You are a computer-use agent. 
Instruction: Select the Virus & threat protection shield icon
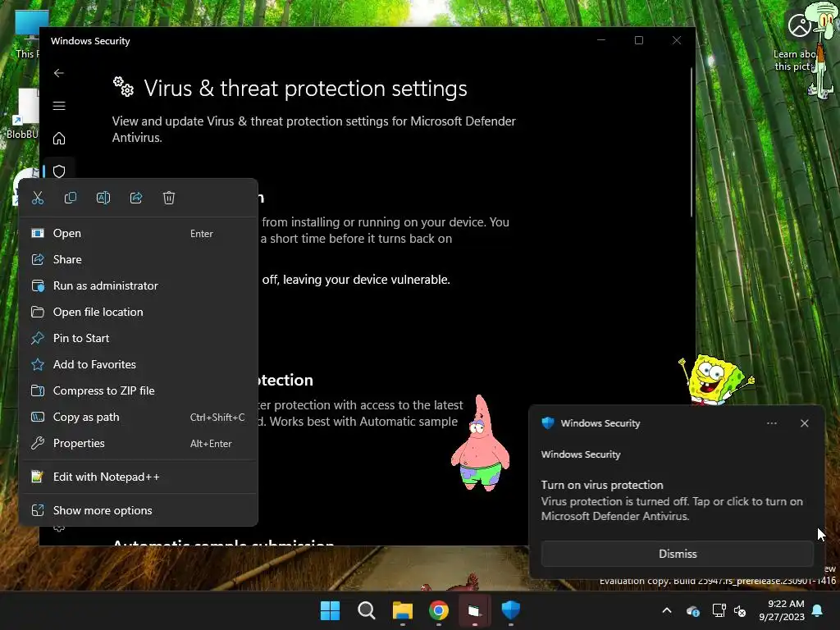59,171
